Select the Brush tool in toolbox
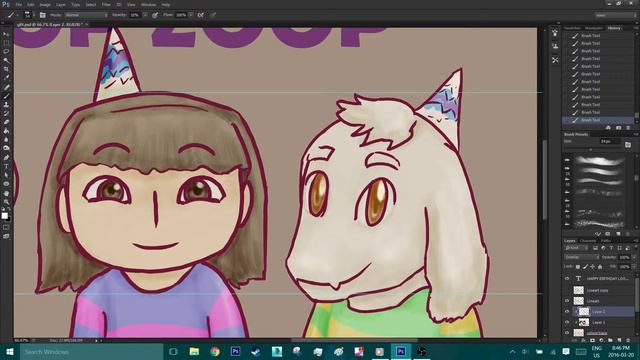 coord(6,96)
